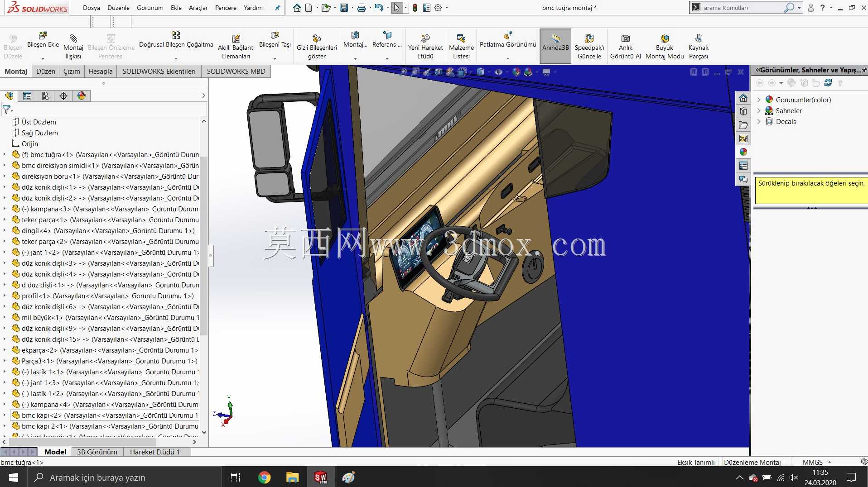This screenshot has height=487, width=868.
Task: Click Gizli Bileşenleri göster
Action: (317, 46)
